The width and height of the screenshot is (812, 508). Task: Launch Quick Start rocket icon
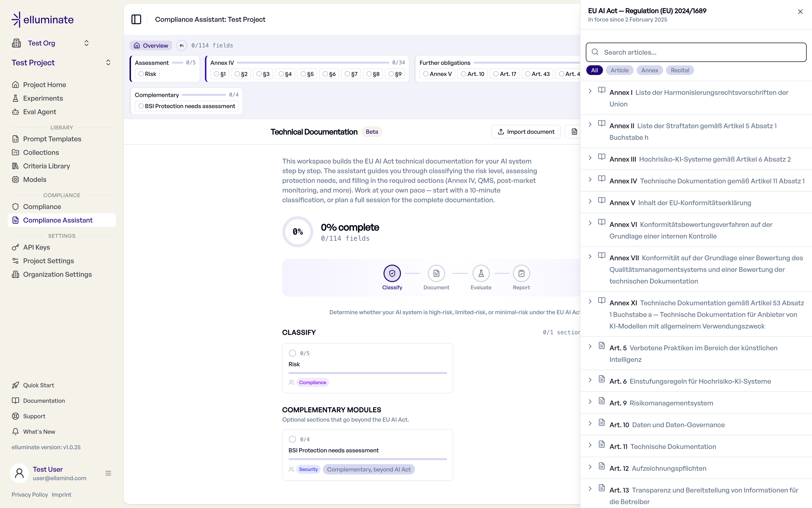(x=15, y=385)
